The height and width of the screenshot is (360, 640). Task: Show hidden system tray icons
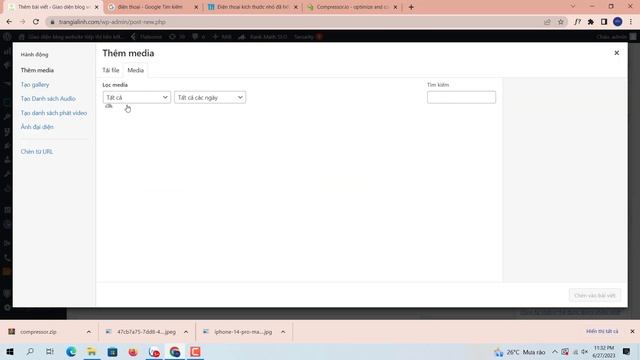(x=555, y=352)
